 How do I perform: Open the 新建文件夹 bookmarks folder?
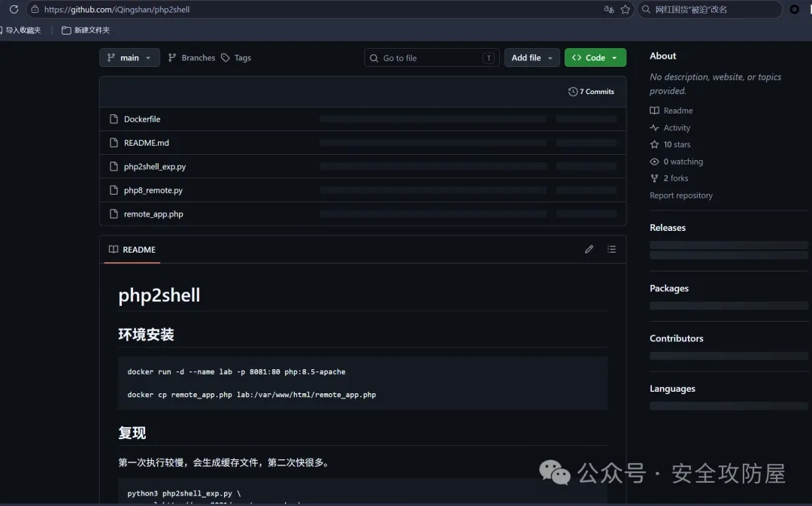pyautogui.click(x=86, y=30)
